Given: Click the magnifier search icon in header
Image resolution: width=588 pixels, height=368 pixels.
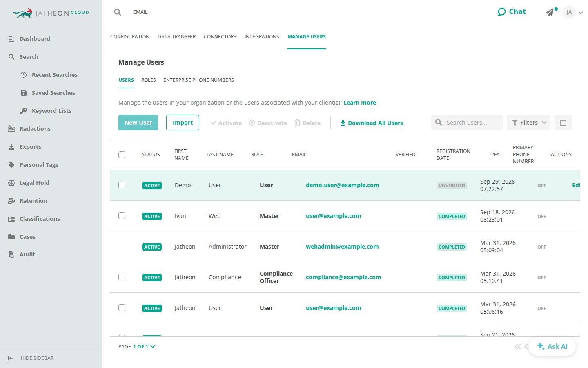Looking at the screenshot, I should pyautogui.click(x=118, y=12).
